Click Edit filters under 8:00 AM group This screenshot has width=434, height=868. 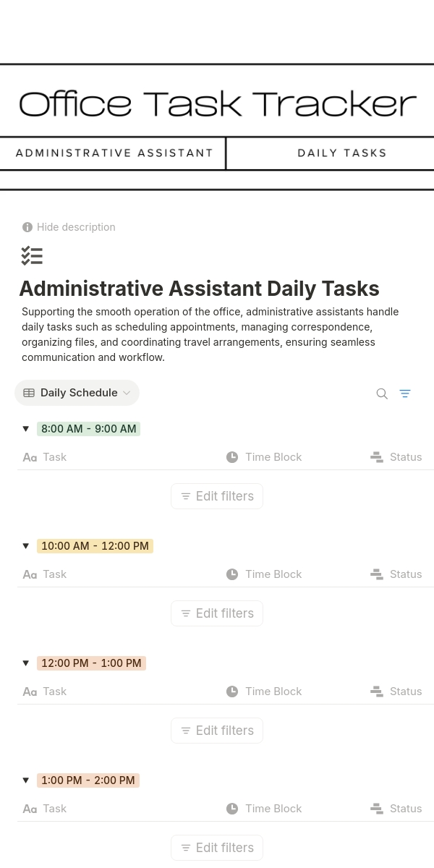217,496
